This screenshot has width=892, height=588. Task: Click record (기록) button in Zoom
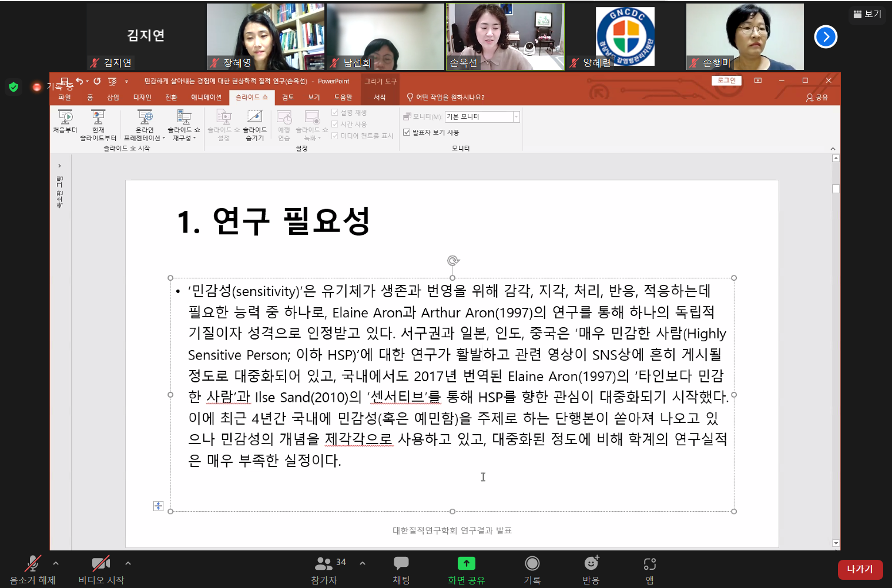pyautogui.click(x=532, y=570)
